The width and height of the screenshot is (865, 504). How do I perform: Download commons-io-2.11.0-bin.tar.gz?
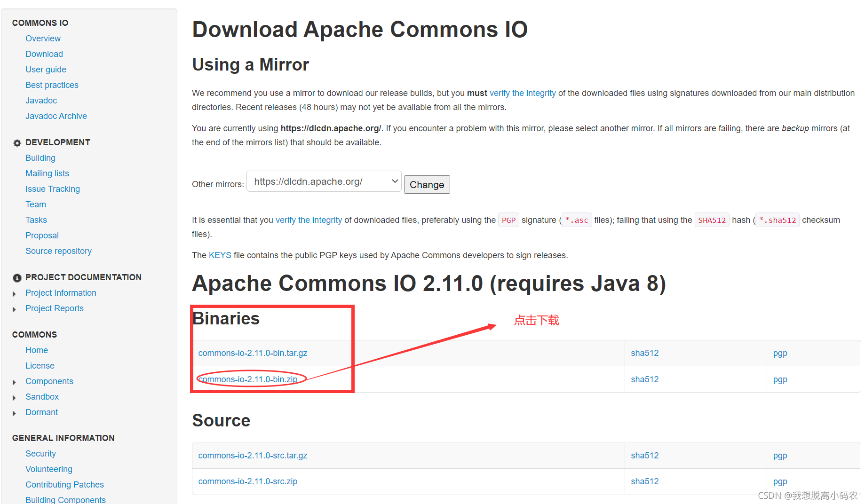253,353
